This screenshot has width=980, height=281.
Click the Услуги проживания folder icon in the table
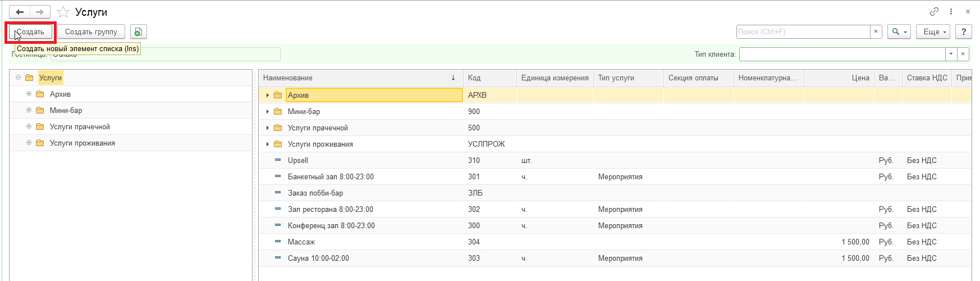[278, 144]
